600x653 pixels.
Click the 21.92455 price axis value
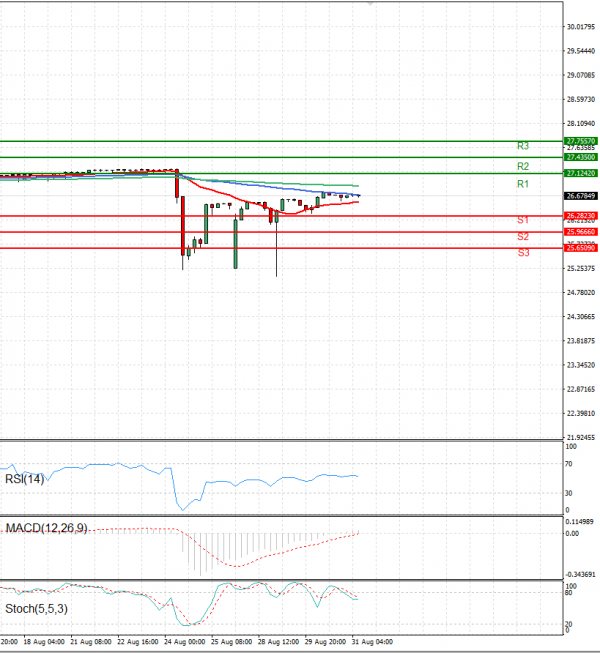click(x=581, y=437)
